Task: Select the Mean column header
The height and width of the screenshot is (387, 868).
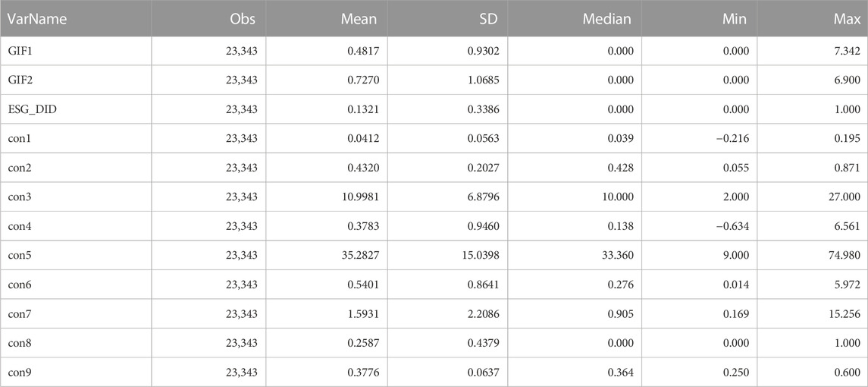Action: coord(359,19)
